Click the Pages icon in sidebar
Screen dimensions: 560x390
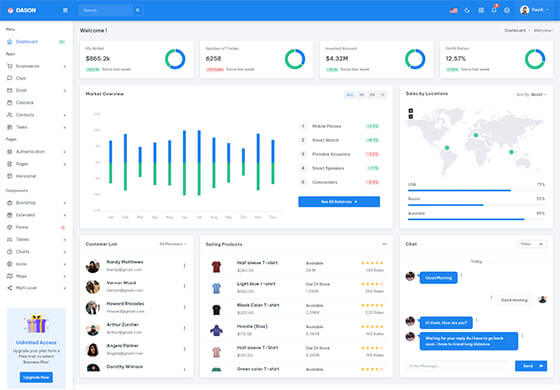tap(10, 164)
